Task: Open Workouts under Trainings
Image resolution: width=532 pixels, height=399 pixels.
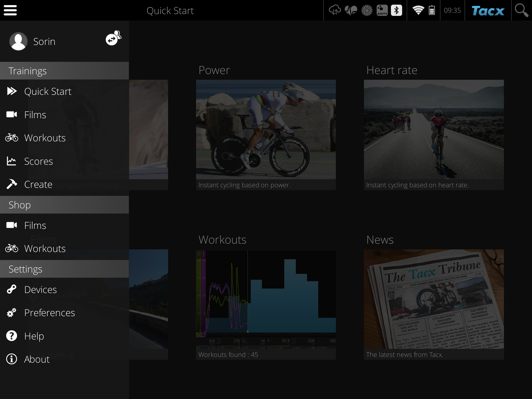Action: [x=64, y=138]
